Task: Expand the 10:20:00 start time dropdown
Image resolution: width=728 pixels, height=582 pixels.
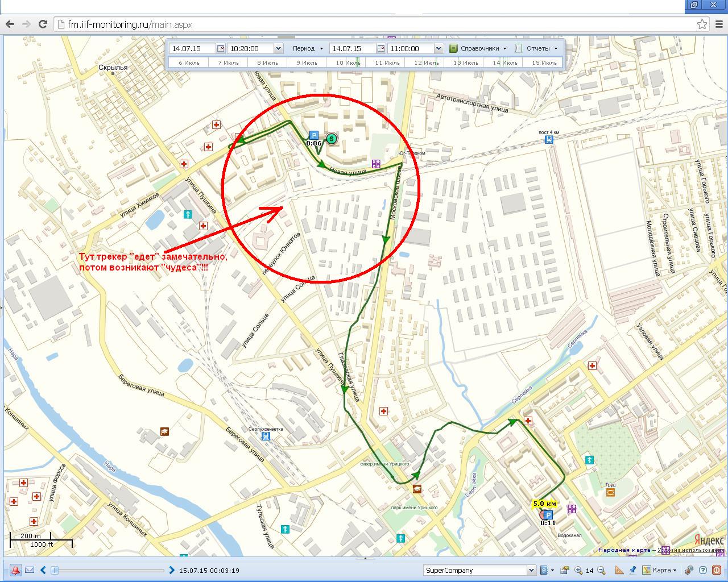Action: click(278, 48)
